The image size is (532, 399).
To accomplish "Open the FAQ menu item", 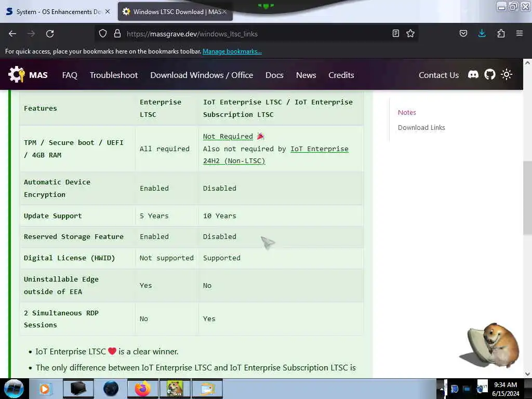I will pos(70,75).
